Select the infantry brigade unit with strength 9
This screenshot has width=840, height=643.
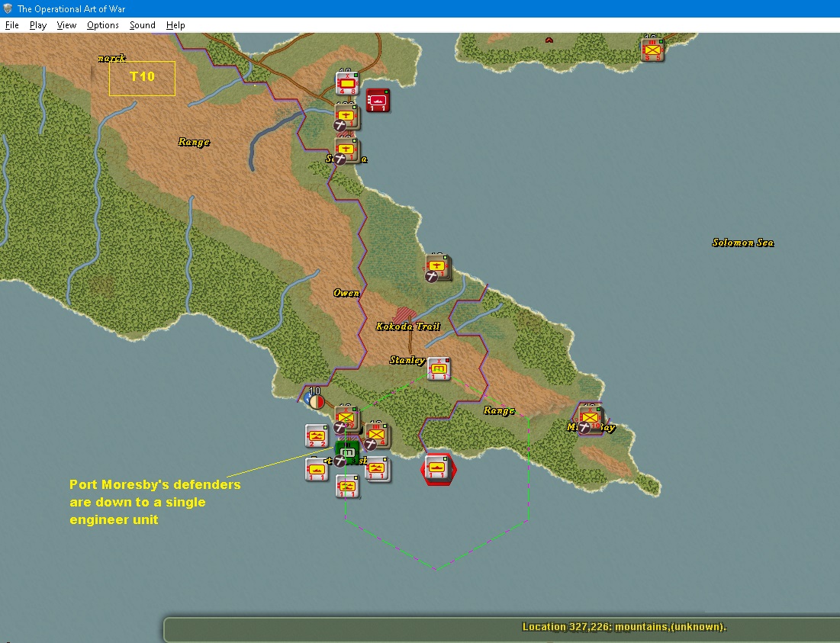coord(346,418)
